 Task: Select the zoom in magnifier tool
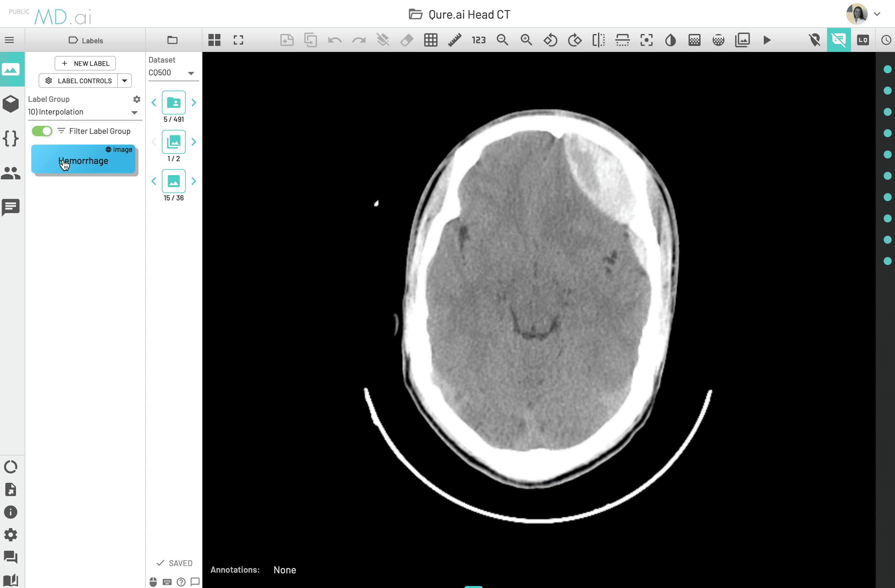[x=526, y=40]
